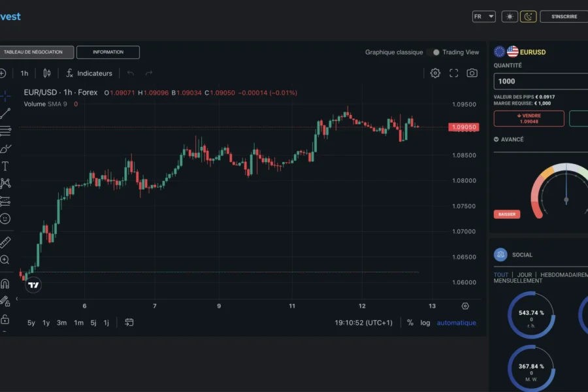Switch to dark theme moon icon
This screenshot has height=392, width=588.
click(528, 16)
